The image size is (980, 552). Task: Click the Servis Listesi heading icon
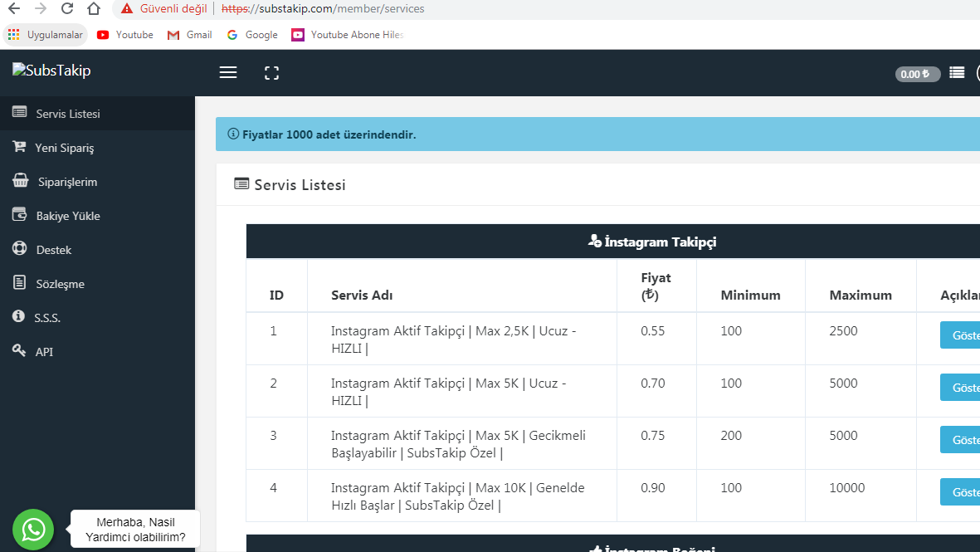pyautogui.click(x=241, y=183)
